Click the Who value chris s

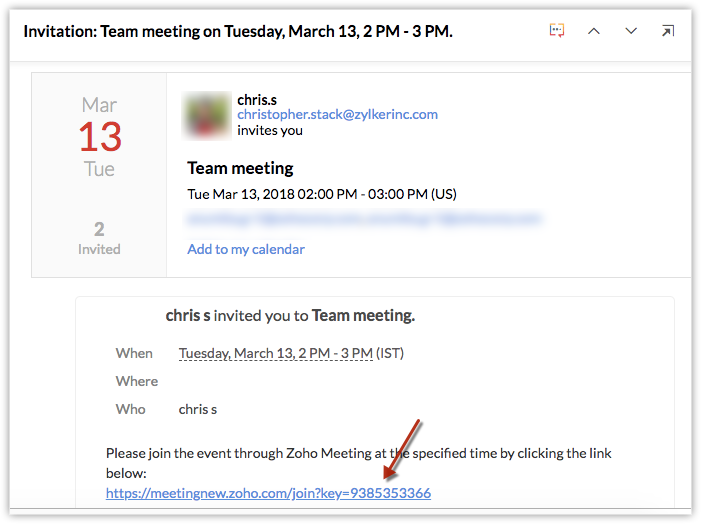pos(198,409)
